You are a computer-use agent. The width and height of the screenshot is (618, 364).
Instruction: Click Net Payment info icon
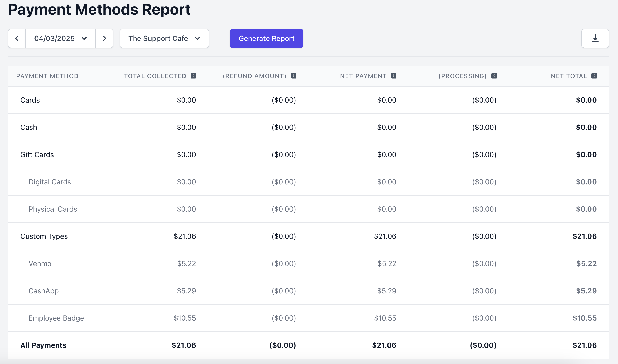pyautogui.click(x=394, y=76)
